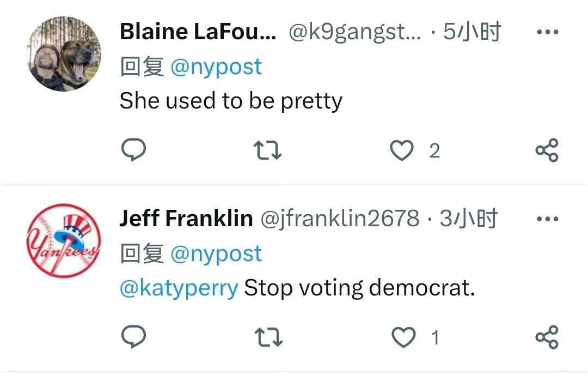The image size is (588, 387).
Task: Share Jeff Franklin's tweet
Action: (x=547, y=337)
